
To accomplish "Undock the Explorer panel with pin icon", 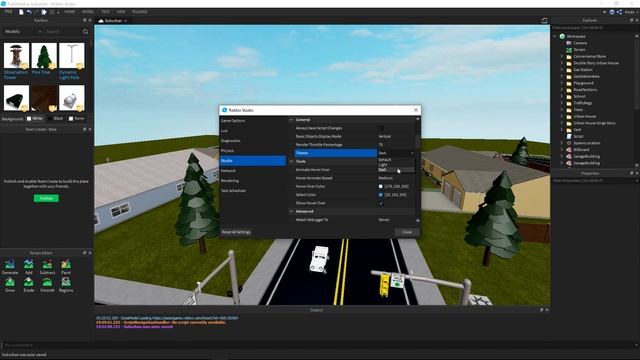I will click(631, 20).
